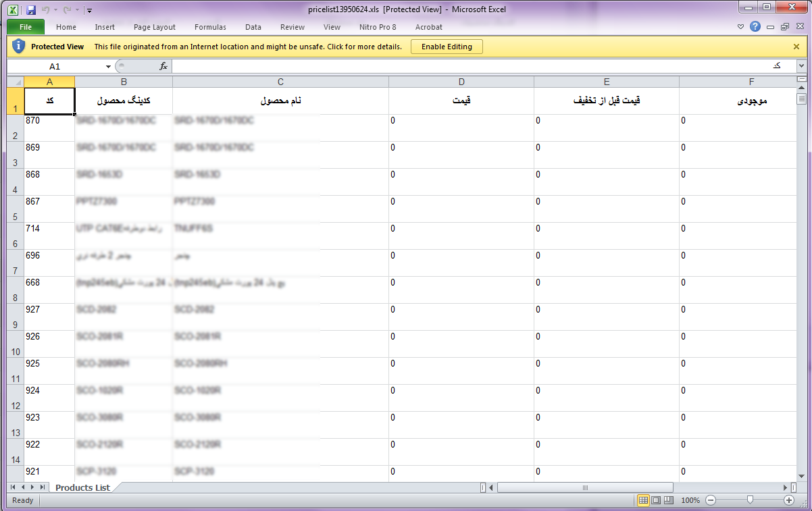
Task: Open Customize Quick Access Toolbar dropdown
Action: tap(89, 11)
